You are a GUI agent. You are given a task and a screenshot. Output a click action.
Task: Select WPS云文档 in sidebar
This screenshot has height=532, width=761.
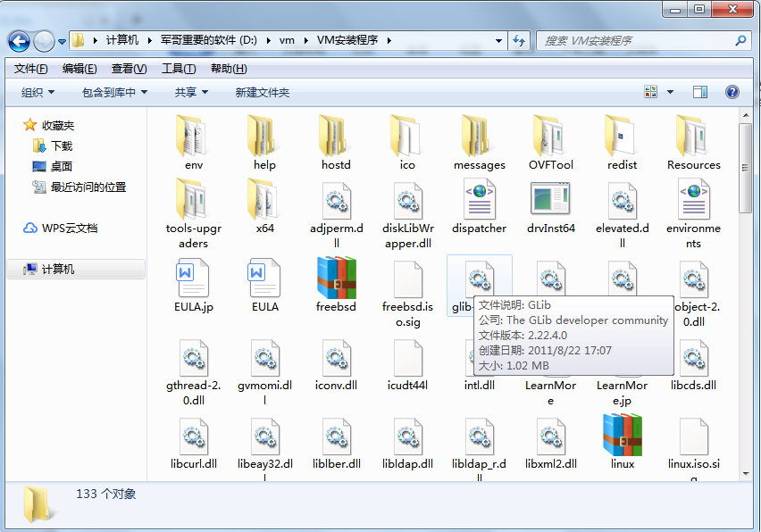click(x=61, y=228)
